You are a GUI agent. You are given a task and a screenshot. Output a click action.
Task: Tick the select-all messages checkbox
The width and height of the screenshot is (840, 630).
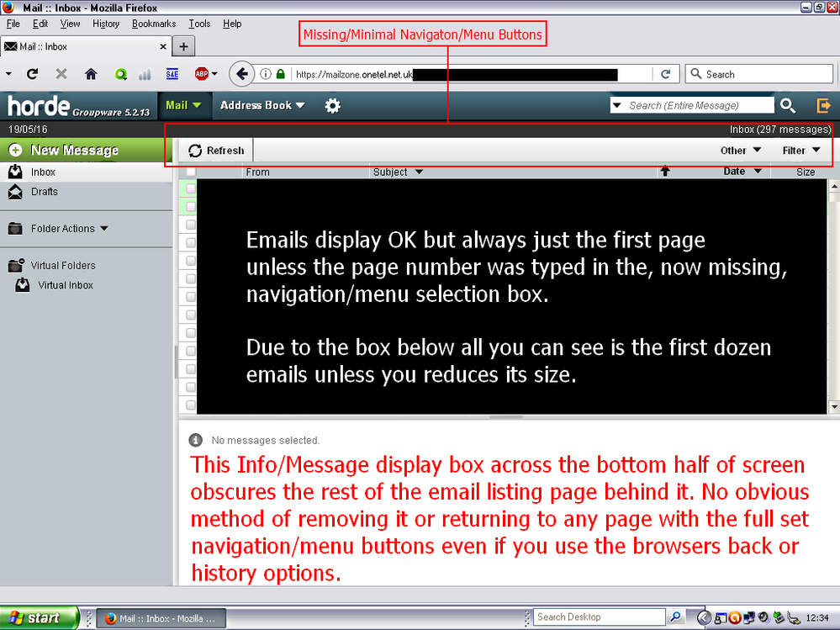click(191, 172)
